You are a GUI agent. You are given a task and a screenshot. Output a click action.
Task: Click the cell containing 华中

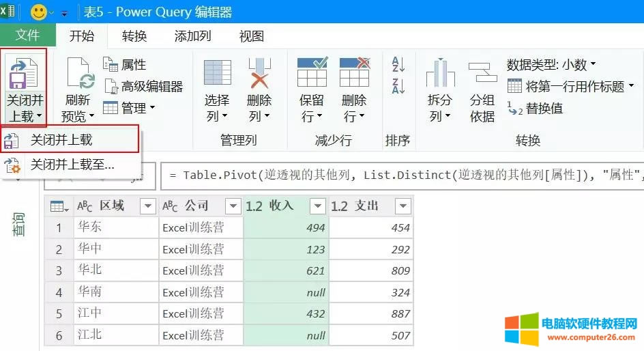click(x=116, y=249)
